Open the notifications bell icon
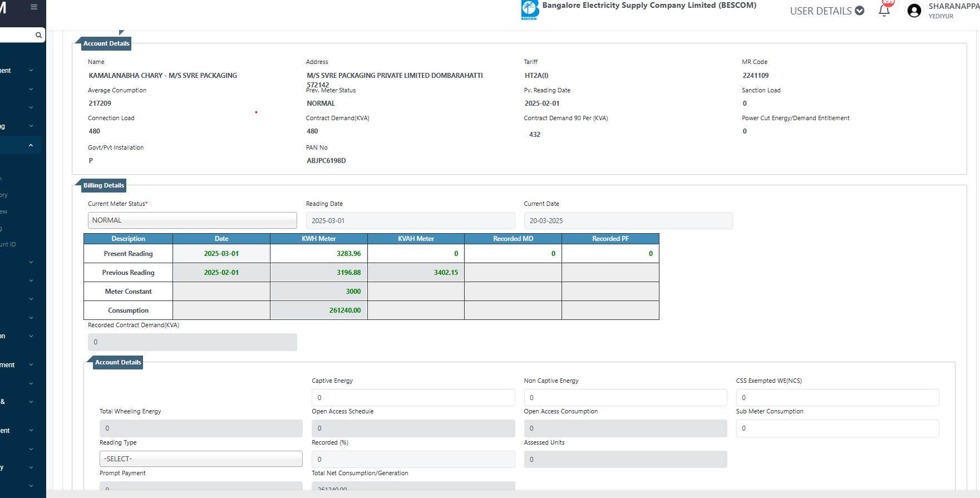 click(884, 11)
